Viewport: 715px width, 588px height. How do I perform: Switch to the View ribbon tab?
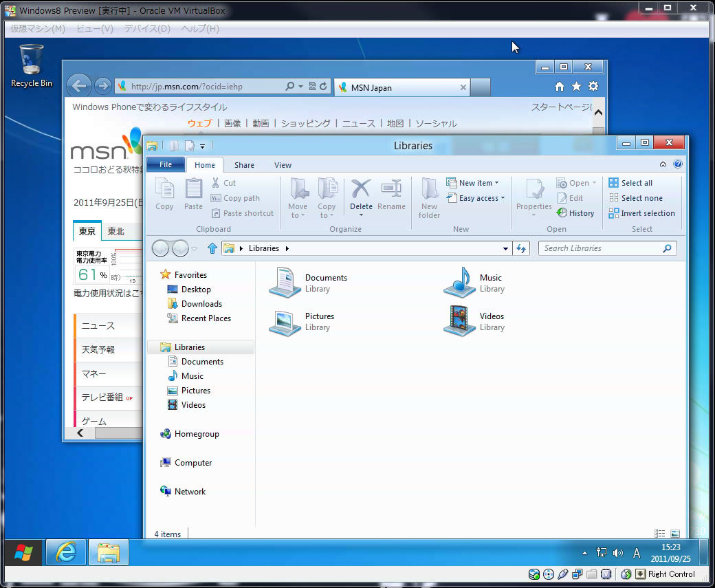(283, 165)
